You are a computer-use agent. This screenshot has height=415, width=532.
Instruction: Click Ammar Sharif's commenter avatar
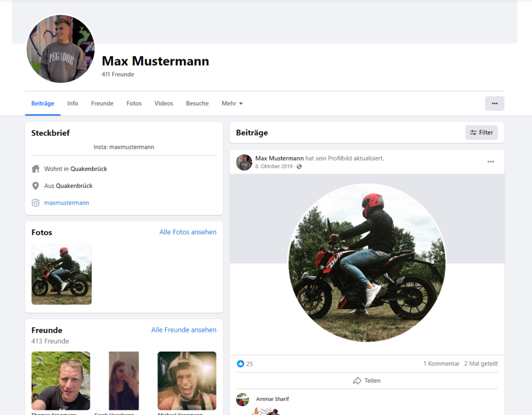243,399
